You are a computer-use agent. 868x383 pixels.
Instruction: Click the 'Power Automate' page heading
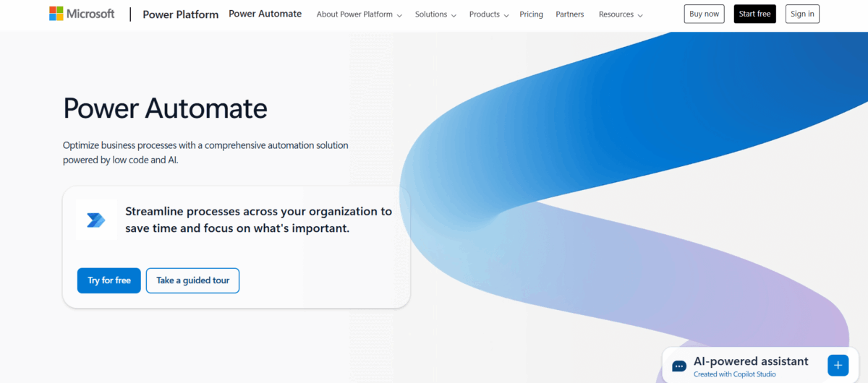pos(165,108)
